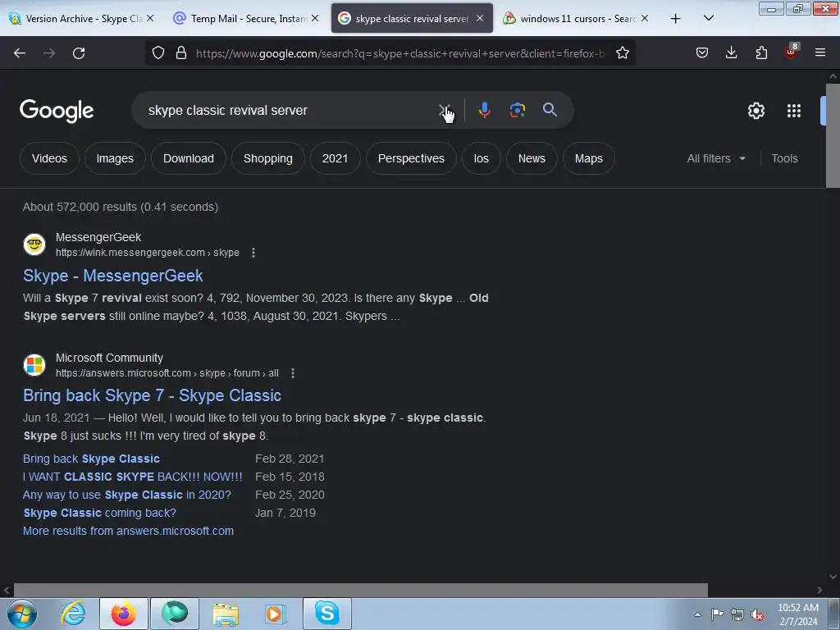Expand the All filters dropdown
The width and height of the screenshot is (840, 630).
[x=715, y=158]
